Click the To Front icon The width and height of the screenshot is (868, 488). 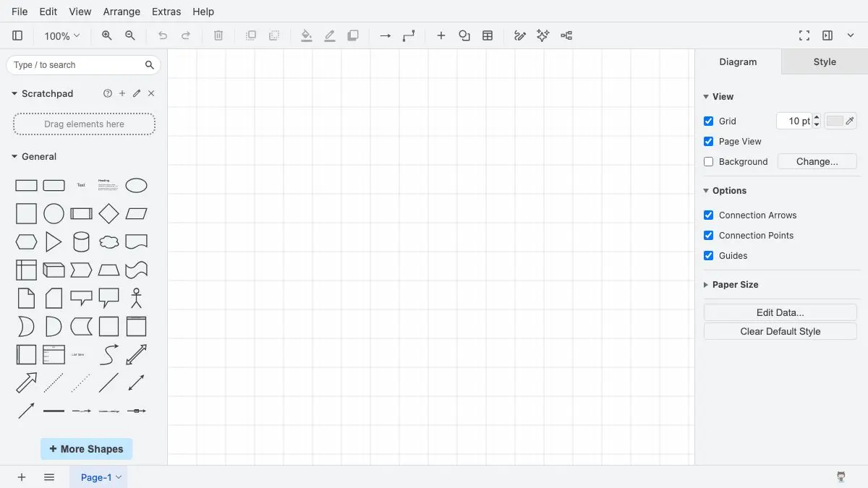[x=251, y=35]
